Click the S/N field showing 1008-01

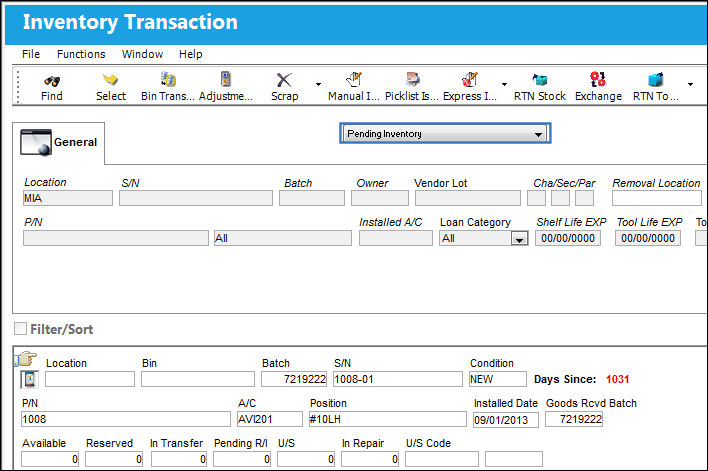point(398,379)
